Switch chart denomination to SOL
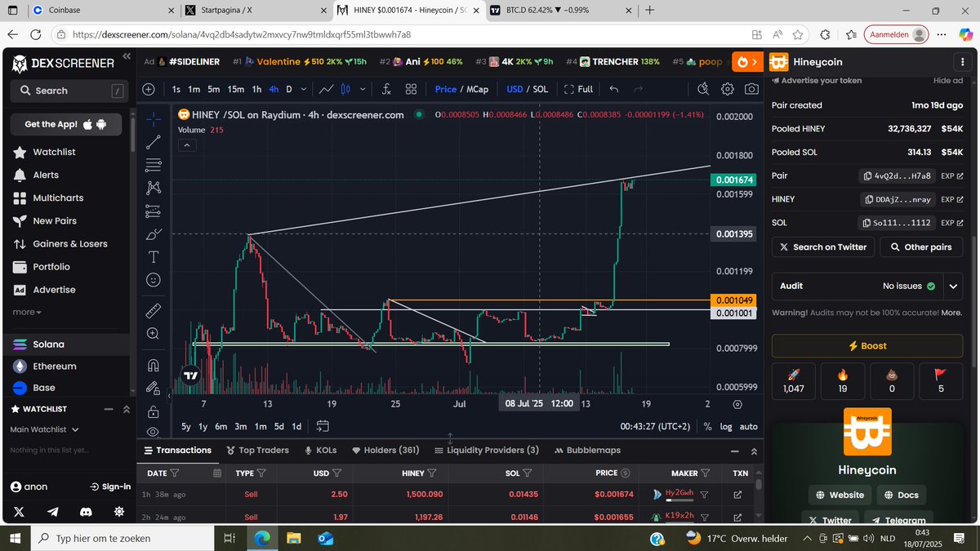Image resolution: width=980 pixels, height=551 pixels. [541, 89]
